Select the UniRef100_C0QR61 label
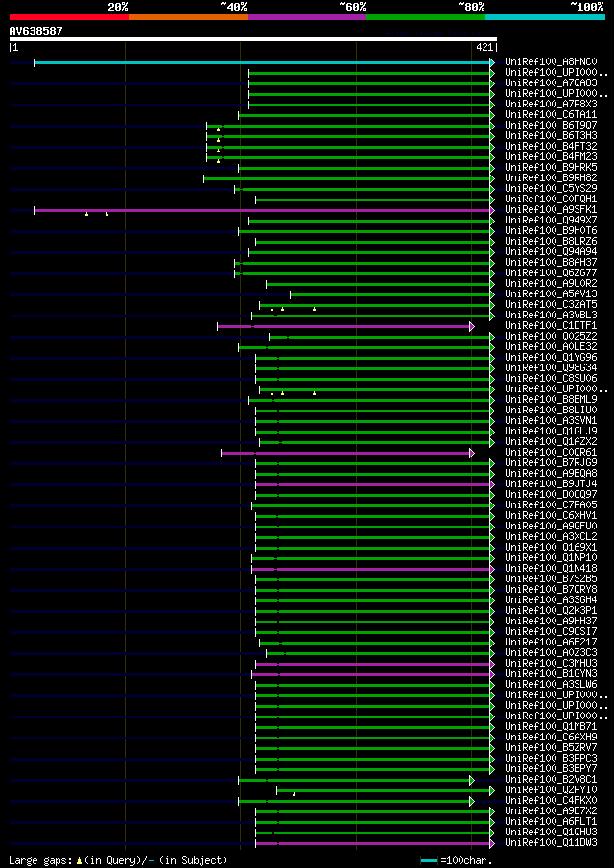Viewport: 614px width, 868px height. click(551, 453)
